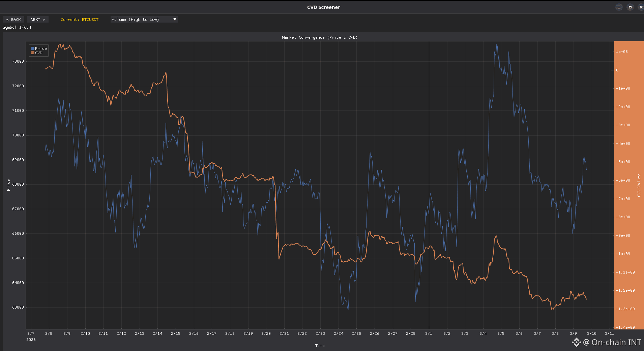Click the 70000 tick on the price axis
The height and width of the screenshot is (351, 644).
(x=18, y=135)
